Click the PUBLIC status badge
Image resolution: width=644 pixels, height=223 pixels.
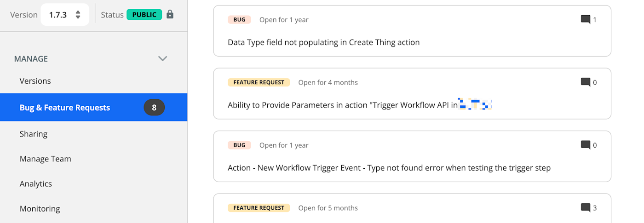[x=144, y=14]
